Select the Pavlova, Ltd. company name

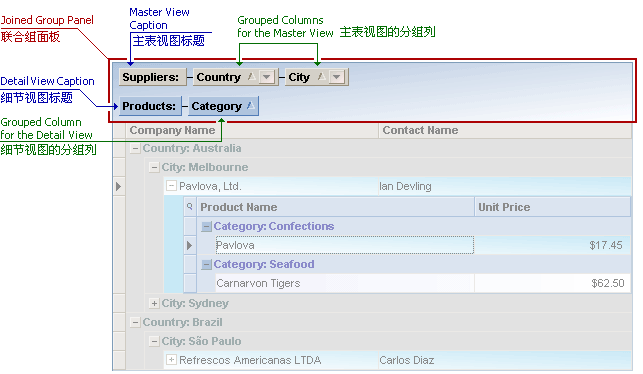[210, 187]
